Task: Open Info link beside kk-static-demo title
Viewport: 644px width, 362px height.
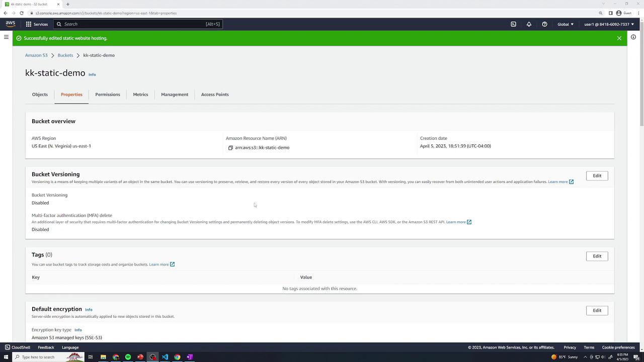Action: coord(92,74)
